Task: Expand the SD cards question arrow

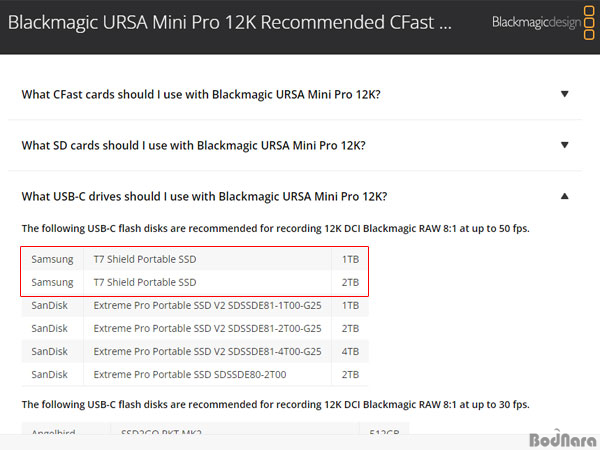Action: pyautogui.click(x=564, y=145)
